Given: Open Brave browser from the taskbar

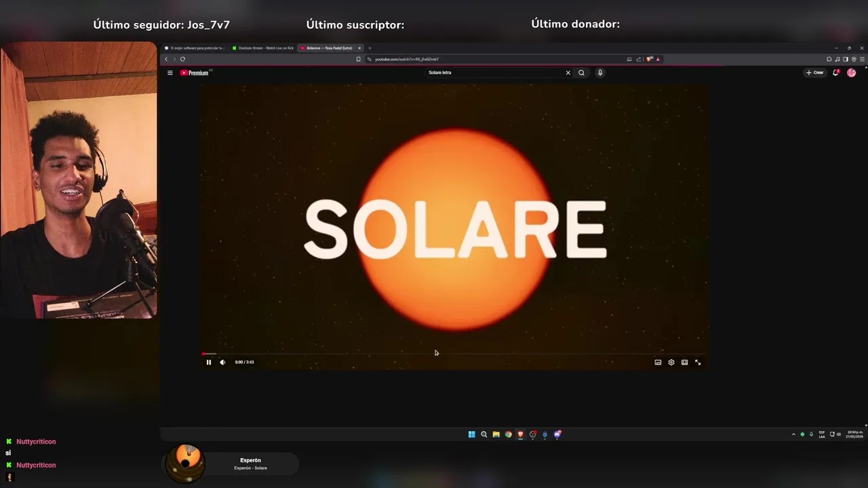Looking at the screenshot, I should (520, 434).
